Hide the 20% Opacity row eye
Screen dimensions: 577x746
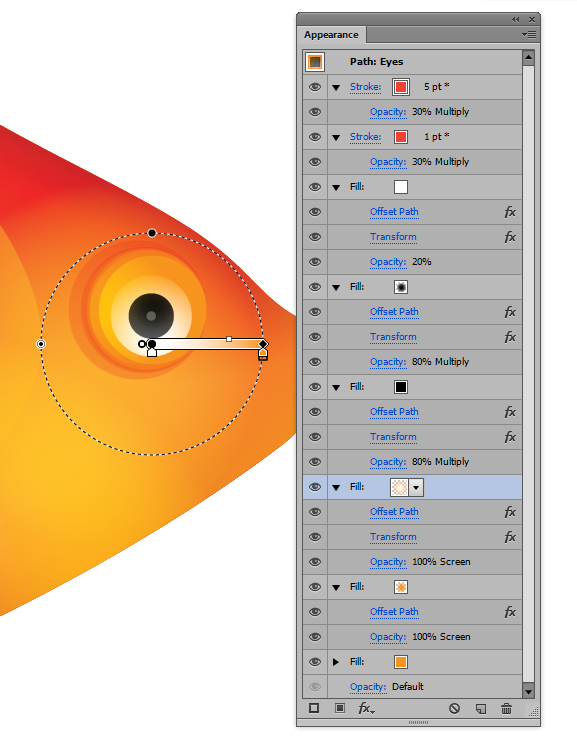315,262
